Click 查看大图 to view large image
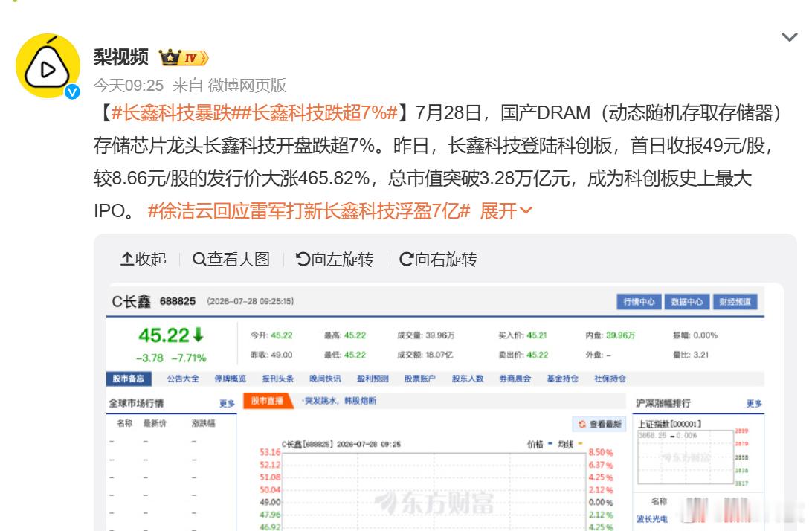This screenshot has width=812, height=531. pos(231,259)
